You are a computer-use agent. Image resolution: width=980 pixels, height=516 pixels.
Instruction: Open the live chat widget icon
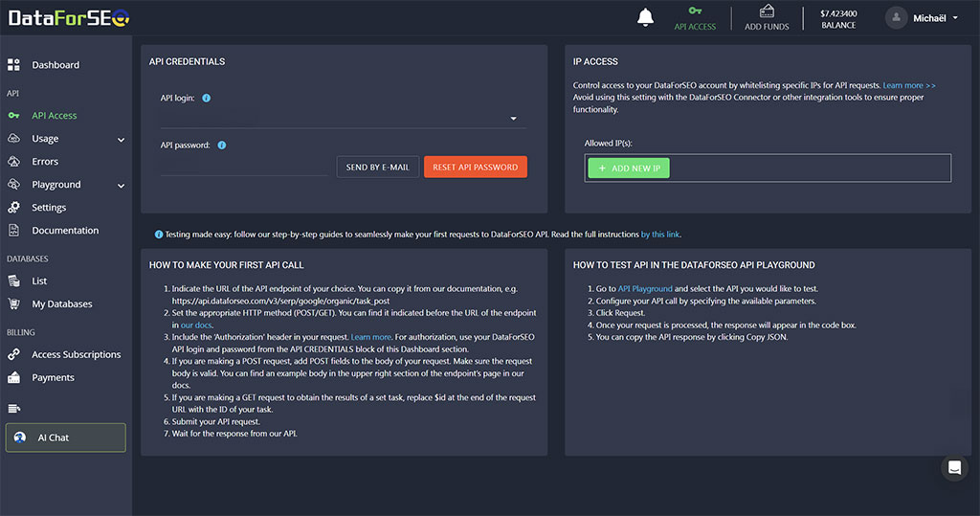point(954,468)
